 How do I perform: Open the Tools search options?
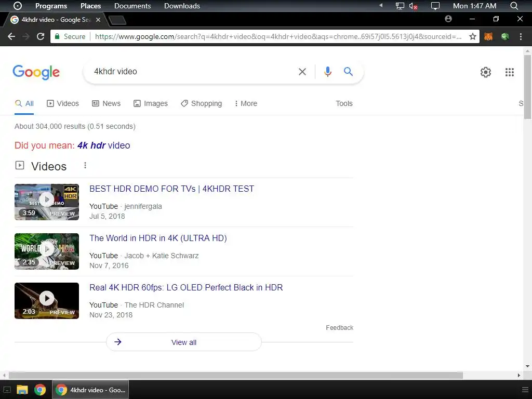pos(344,103)
